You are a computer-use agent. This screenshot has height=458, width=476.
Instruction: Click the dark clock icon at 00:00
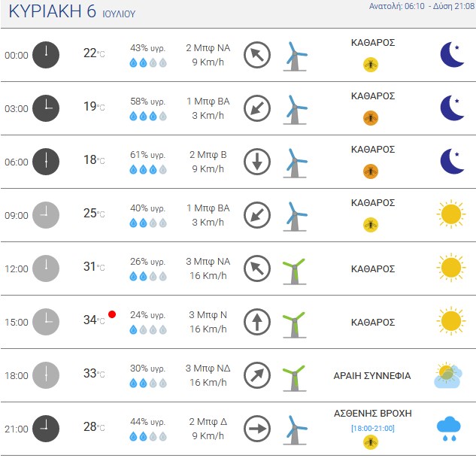pyautogui.click(x=46, y=55)
